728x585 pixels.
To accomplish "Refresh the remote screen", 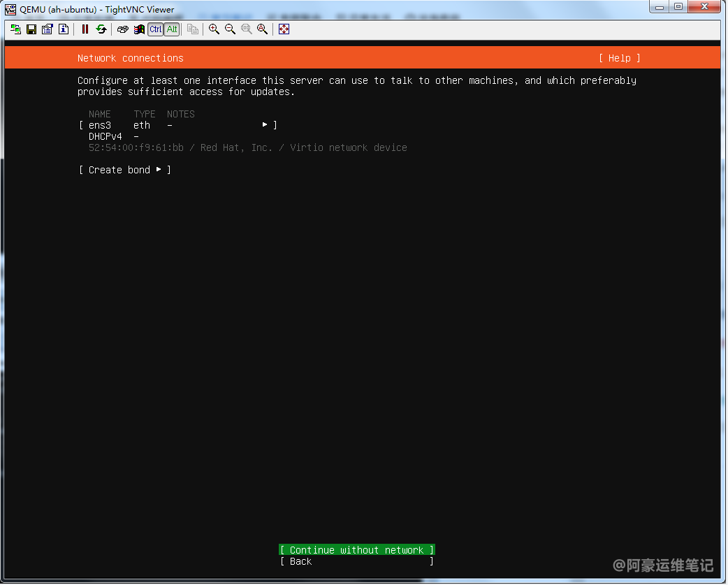I will 101,29.
